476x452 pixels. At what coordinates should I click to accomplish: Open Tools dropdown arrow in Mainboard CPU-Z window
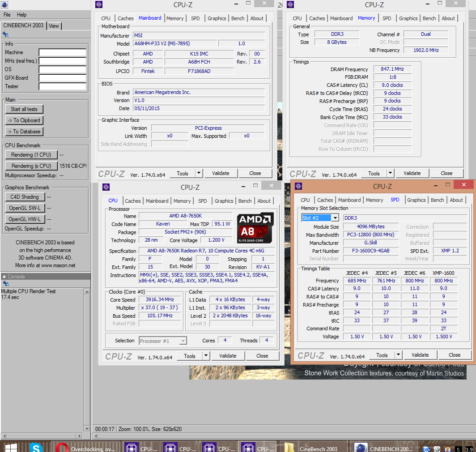(x=199, y=173)
